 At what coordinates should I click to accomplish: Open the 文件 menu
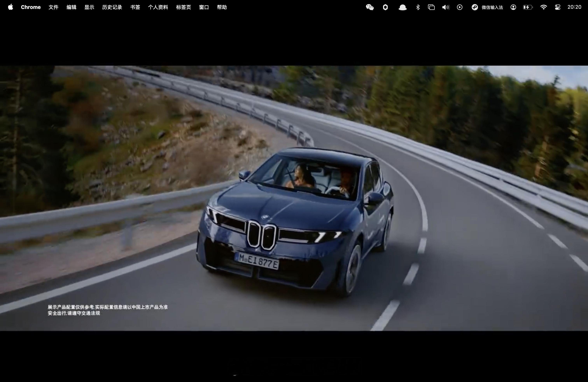53,7
